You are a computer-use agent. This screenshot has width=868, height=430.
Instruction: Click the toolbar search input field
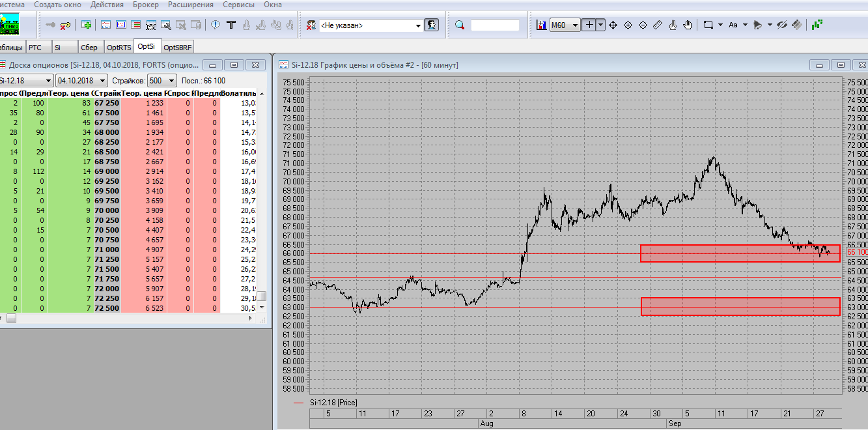tap(495, 25)
